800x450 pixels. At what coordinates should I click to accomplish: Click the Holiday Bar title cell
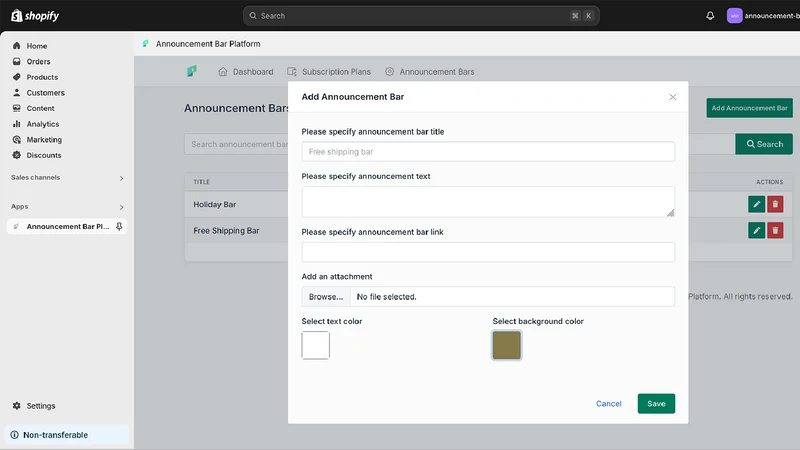214,205
